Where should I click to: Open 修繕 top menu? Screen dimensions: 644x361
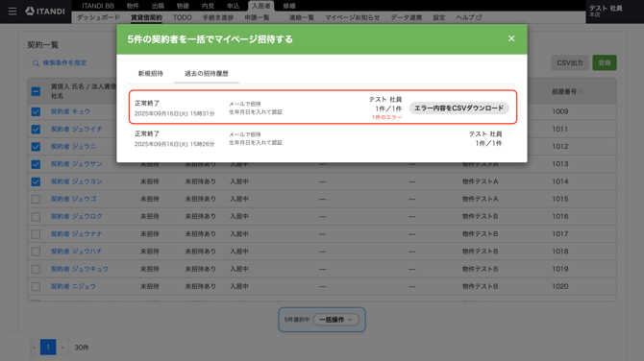(x=289, y=6)
